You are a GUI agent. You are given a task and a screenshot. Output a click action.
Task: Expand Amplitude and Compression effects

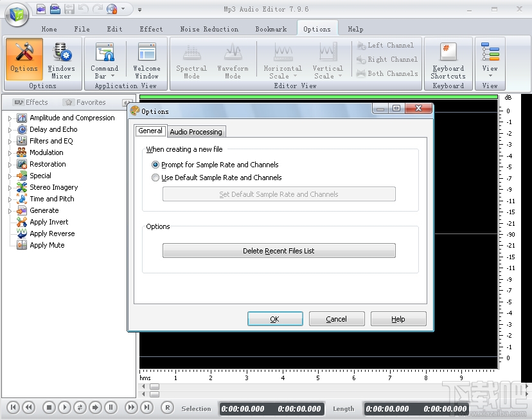click(x=9, y=118)
